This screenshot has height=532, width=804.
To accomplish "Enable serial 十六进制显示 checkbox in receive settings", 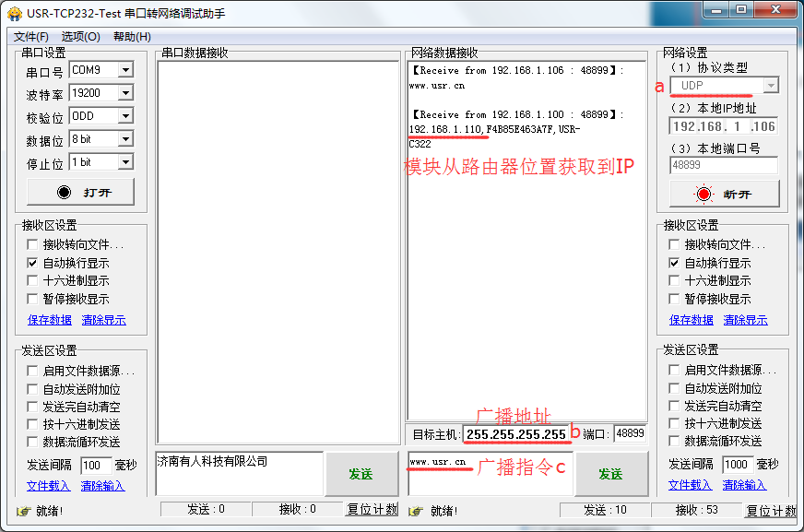I will pos(33,281).
